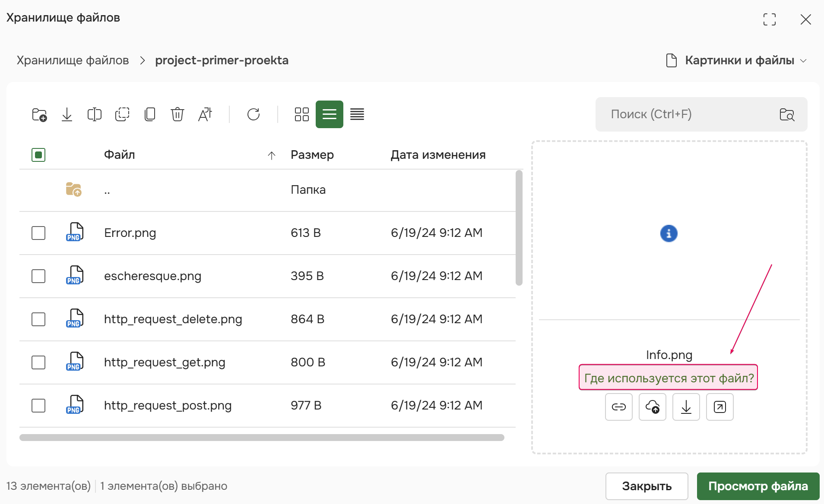
Task: Open Info.png in new window icon
Action: click(x=720, y=407)
